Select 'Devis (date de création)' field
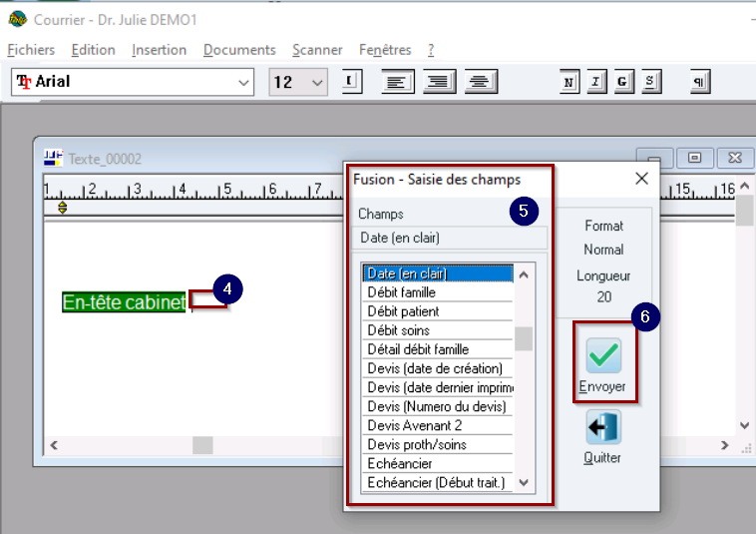Viewport: 756px width, 534px height. click(437, 368)
